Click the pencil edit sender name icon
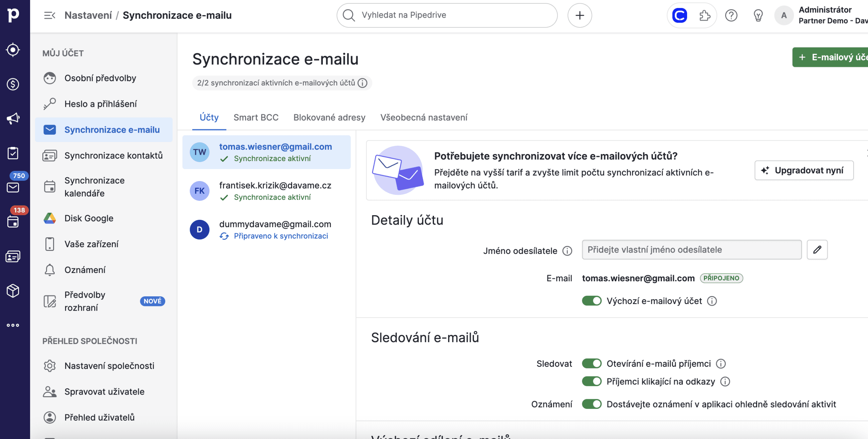868x439 pixels. (x=817, y=250)
